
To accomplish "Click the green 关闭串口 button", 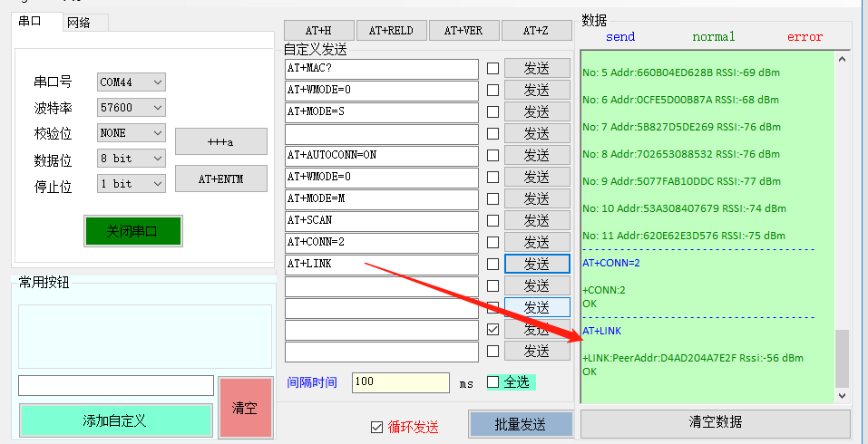I will click(132, 231).
